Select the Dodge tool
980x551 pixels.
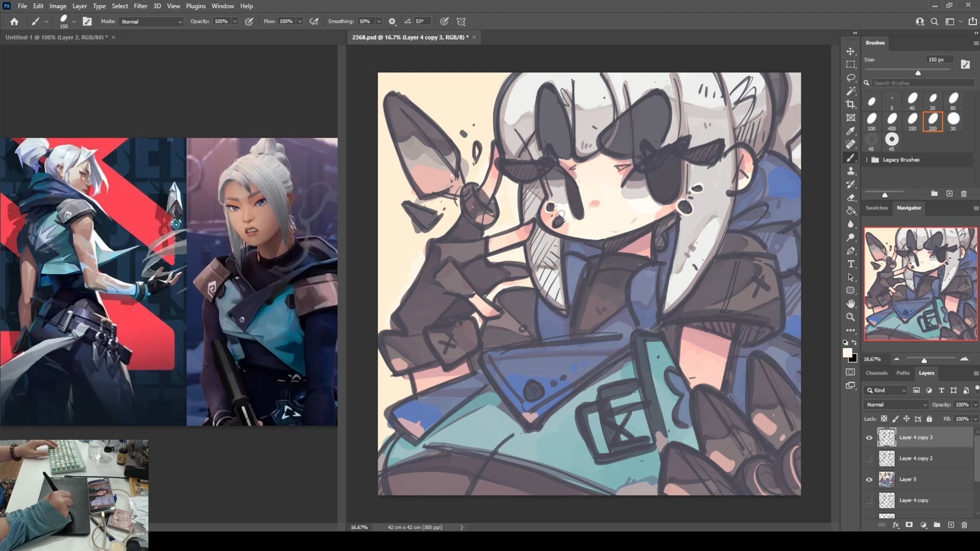850,238
